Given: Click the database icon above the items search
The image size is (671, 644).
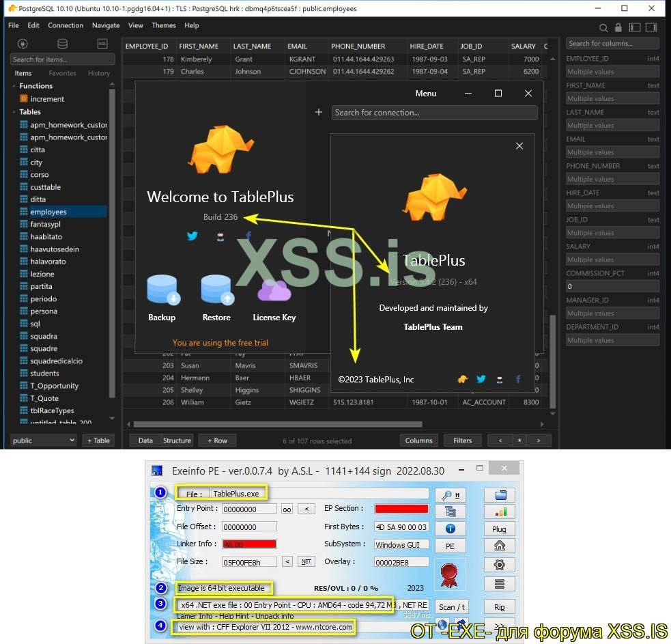Looking at the screenshot, I should tap(63, 44).
